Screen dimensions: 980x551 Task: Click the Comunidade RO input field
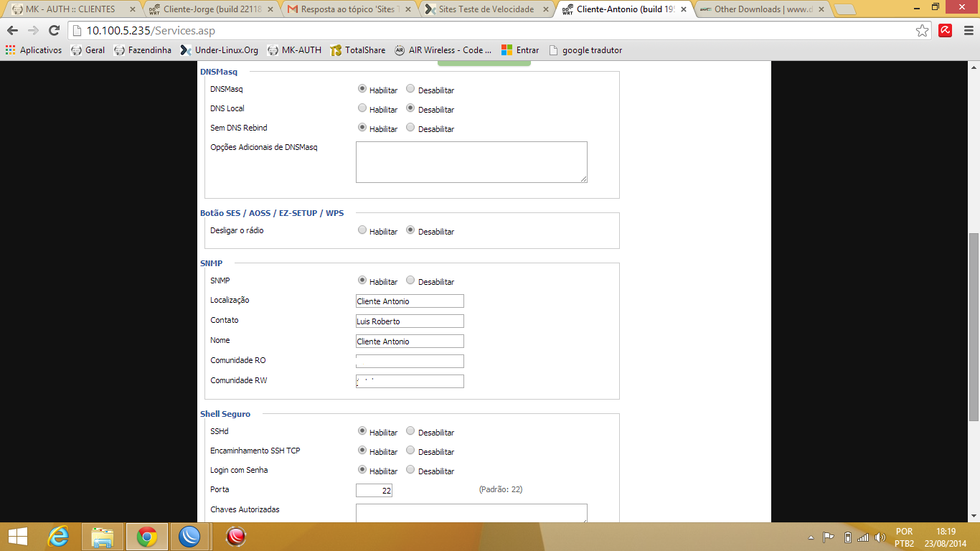410,361
